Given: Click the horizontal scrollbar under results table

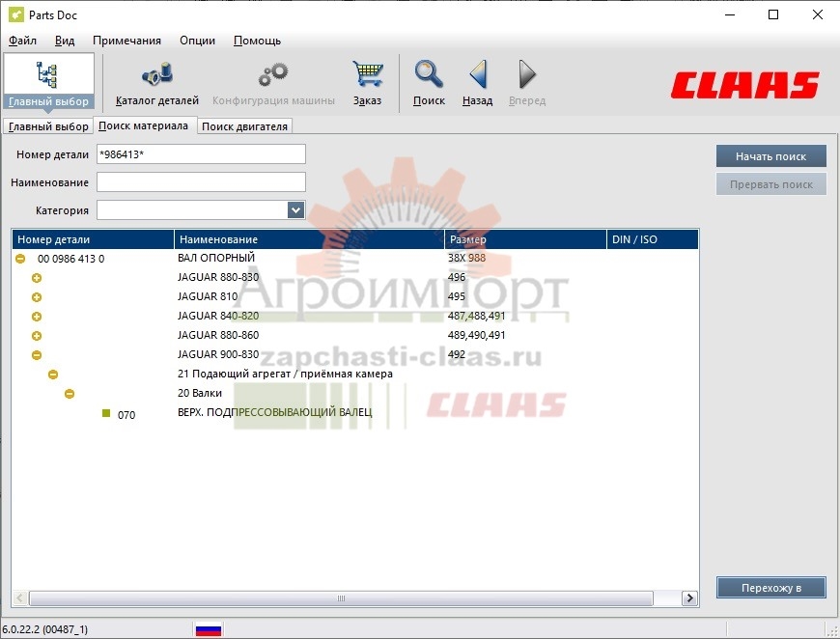Looking at the screenshot, I should (341, 598).
